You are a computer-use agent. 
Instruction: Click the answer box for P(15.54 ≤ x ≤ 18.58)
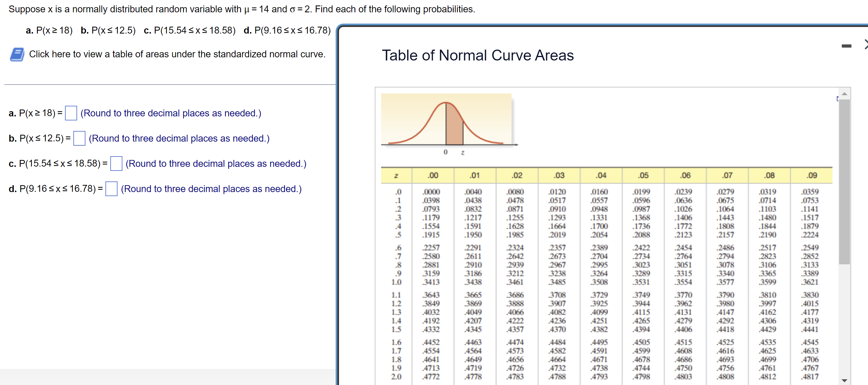tap(117, 163)
